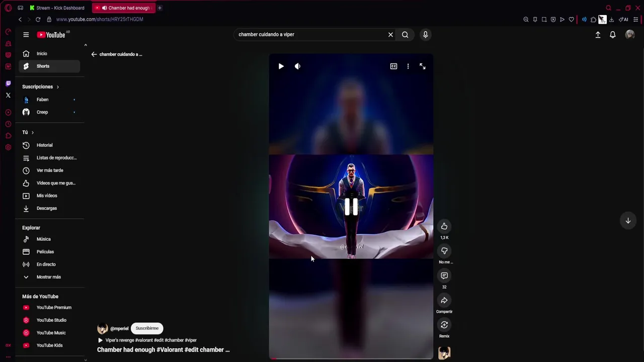Like the Short with thumbs up
The image size is (644, 362).
coord(444,226)
